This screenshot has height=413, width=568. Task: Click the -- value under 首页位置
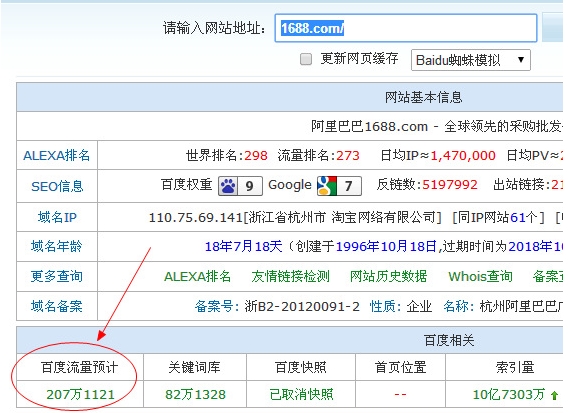click(x=400, y=394)
